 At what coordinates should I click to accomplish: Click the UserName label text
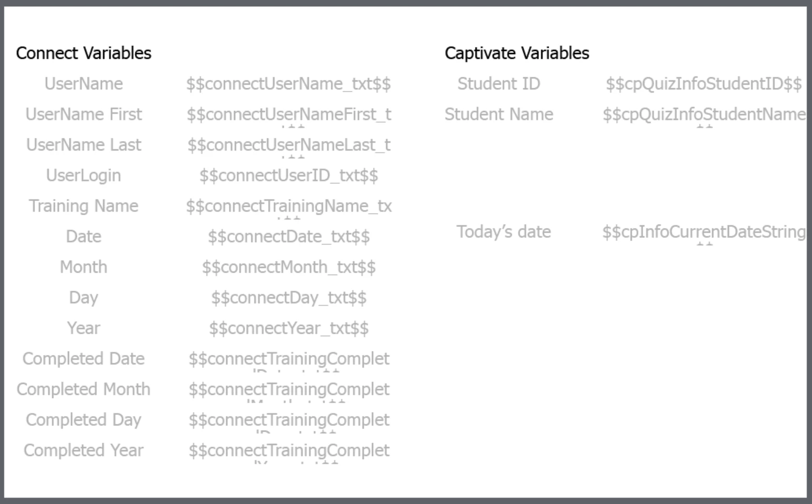pyautogui.click(x=84, y=84)
